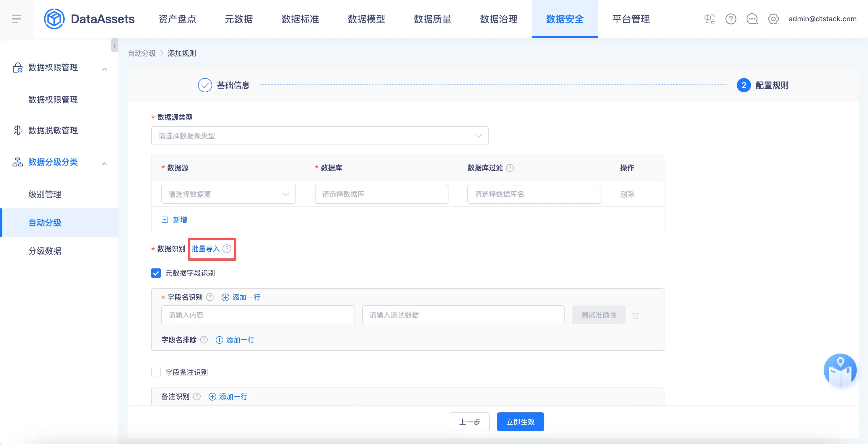Open the 请选择数据源 dropdown
868x444 pixels.
pyautogui.click(x=228, y=194)
